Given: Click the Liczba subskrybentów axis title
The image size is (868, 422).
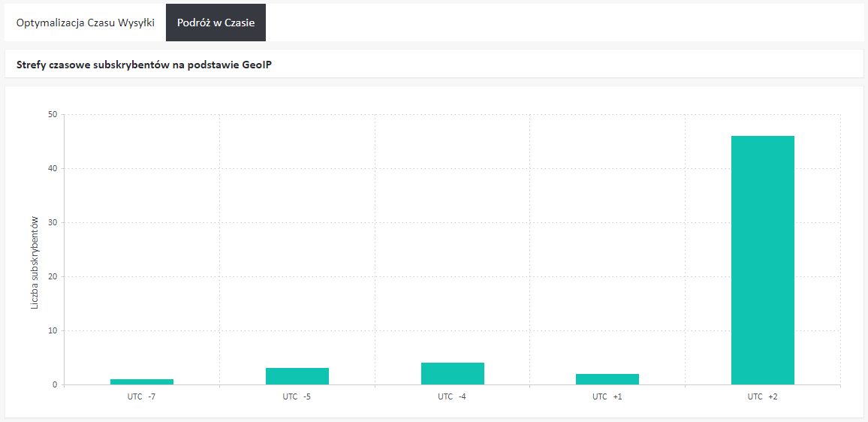Looking at the screenshot, I should click(35, 264).
